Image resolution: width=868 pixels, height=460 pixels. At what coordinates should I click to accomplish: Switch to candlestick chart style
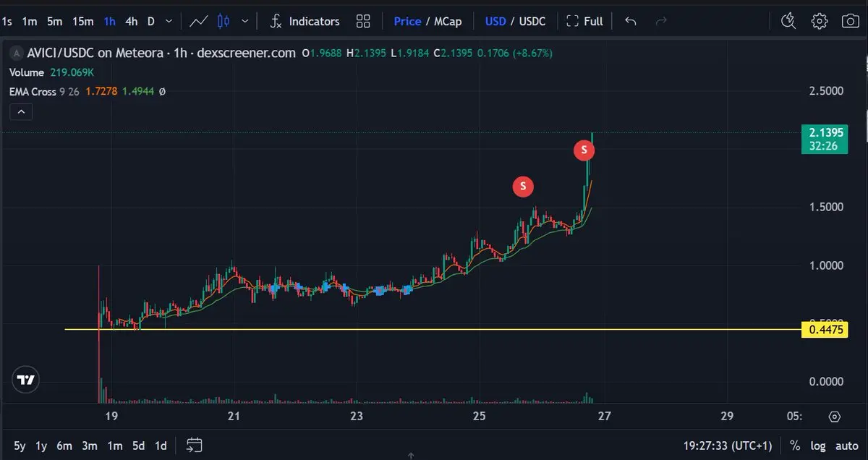223,22
